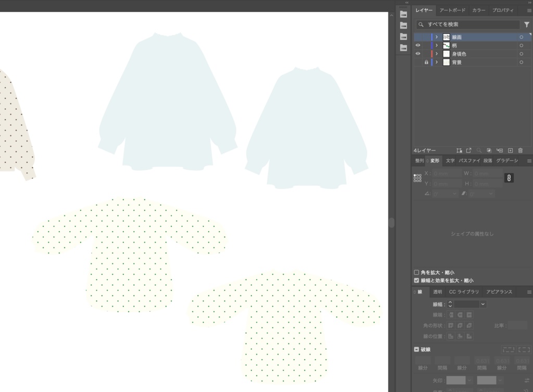Open the rotation angle dropdown
Viewport: 533px width, 392px height.
pyautogui.click(x=454, y=194)
